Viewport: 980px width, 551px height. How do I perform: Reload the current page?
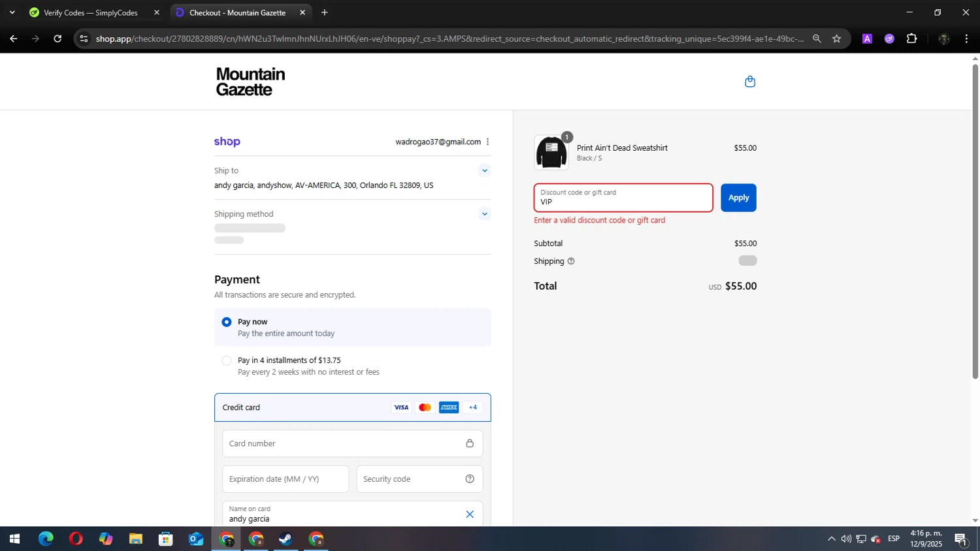click(57, 39)
